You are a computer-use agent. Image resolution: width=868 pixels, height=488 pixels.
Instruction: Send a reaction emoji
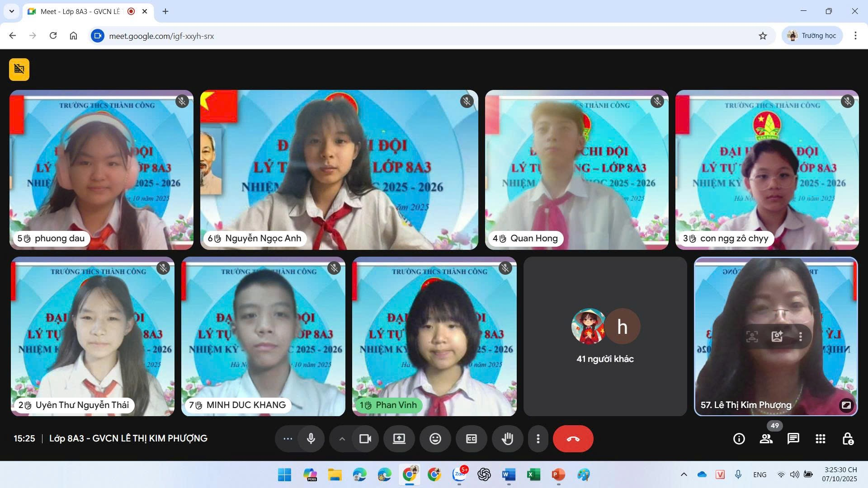point(434,438)
